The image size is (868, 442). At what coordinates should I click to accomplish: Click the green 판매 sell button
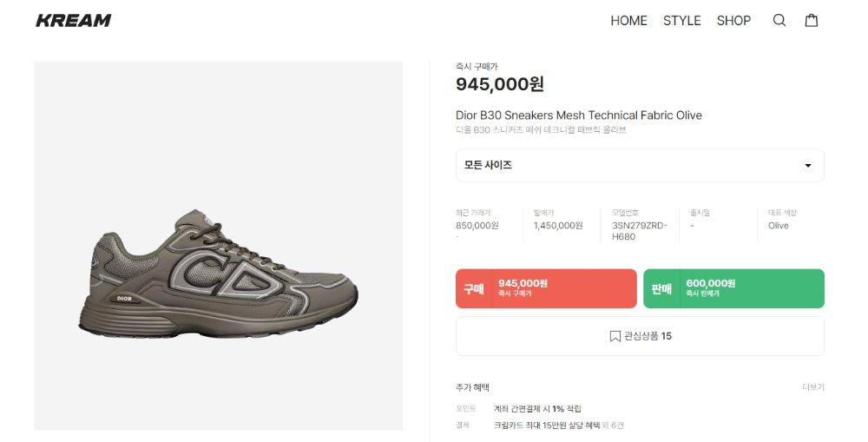click(x=733, y=288)
